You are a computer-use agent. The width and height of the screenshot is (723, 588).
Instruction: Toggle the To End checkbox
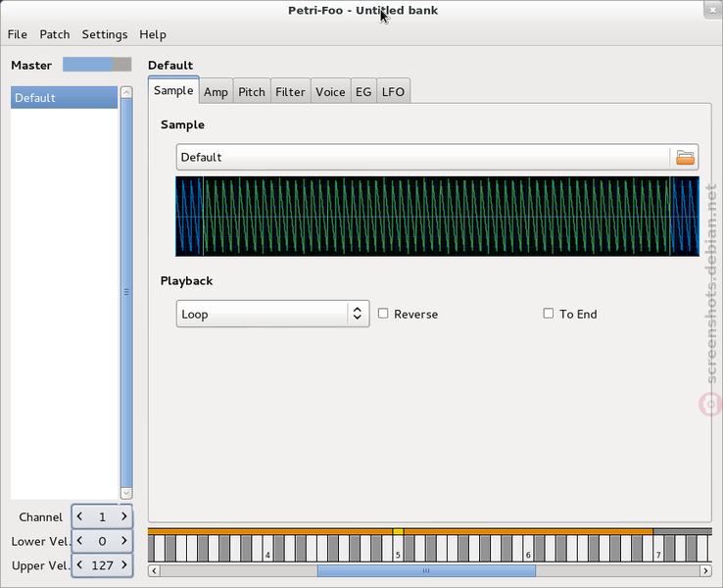click(549, 314)
